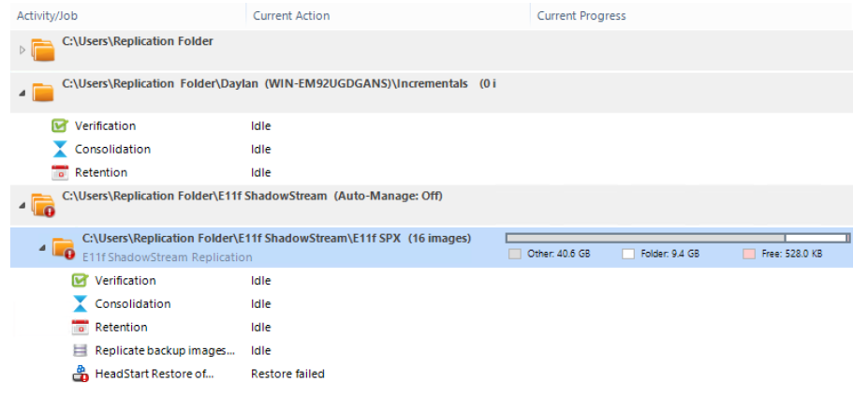The width and height of the screenshot is (868, 397).
Task: Click the pink Free space color swatch
Action: tap(749, 254)
